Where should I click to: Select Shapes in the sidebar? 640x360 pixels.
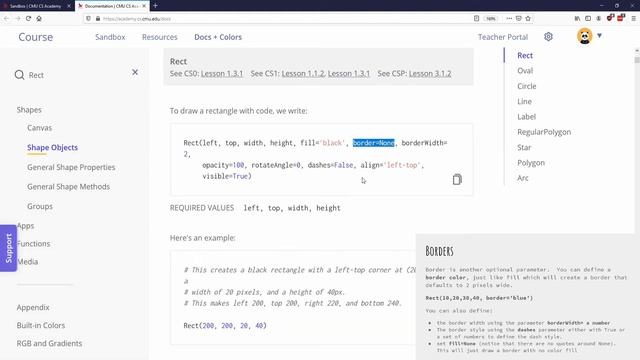29,110
